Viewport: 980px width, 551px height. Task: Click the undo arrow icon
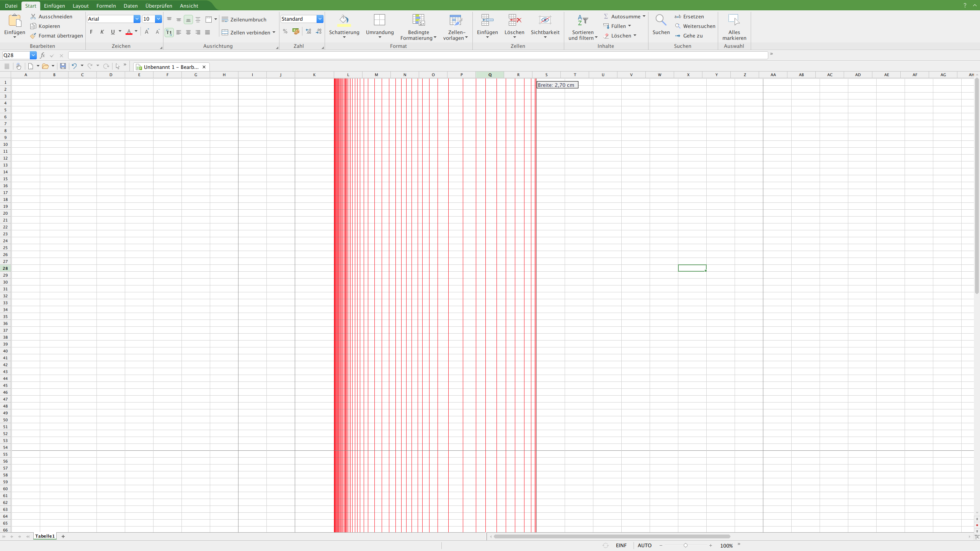(x=74, y=66)
